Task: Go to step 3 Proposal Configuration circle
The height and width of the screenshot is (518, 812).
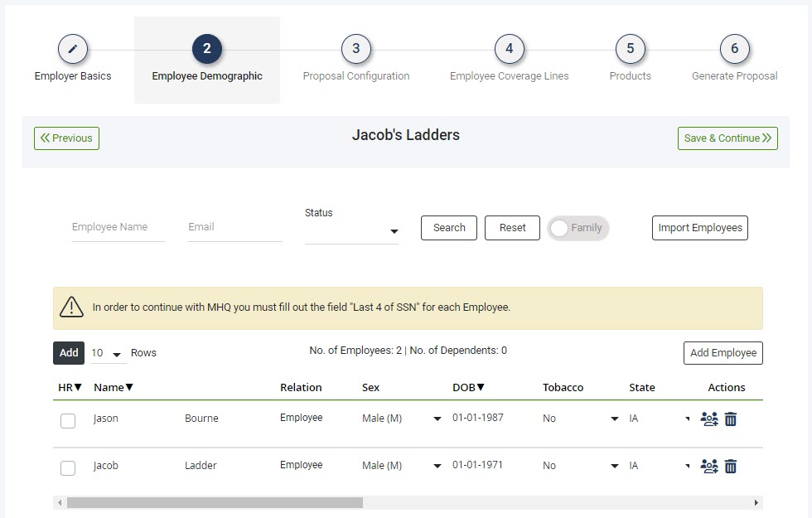Action: pyautogui.click(x=355, y=49)
